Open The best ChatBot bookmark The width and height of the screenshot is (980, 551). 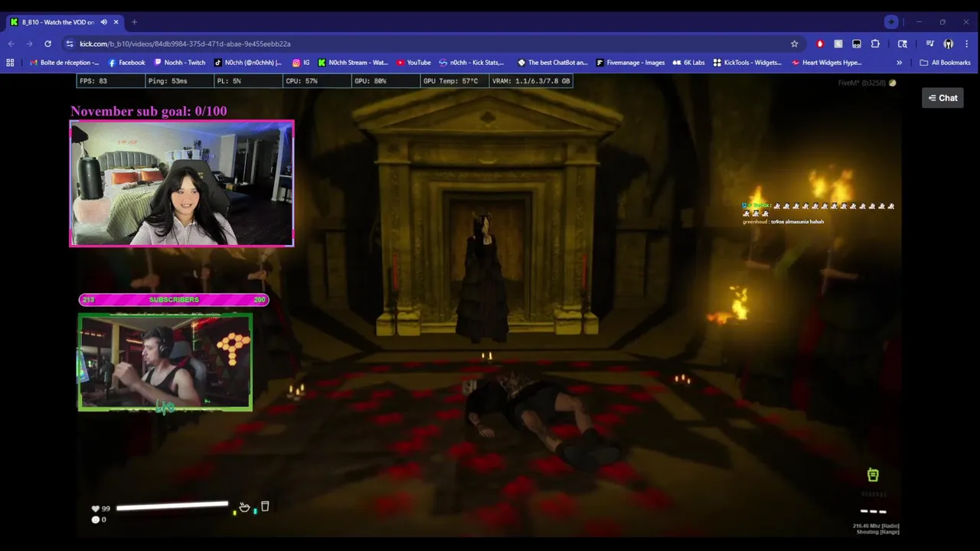pyautogui.click(x=552, y=63)
